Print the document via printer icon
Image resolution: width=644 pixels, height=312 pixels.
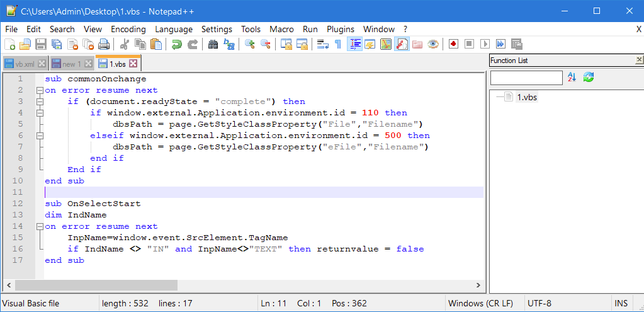pyautogui.click(x=103, y=44)
